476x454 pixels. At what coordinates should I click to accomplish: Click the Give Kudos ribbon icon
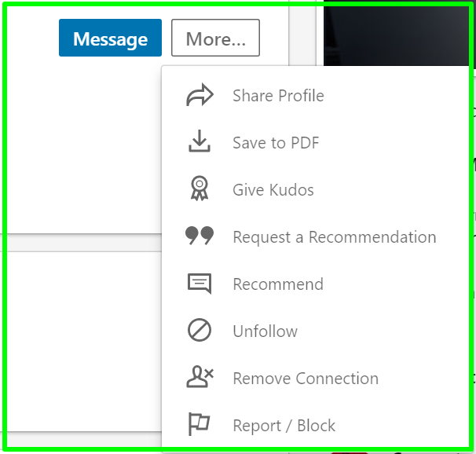pyautogui.click(x=200, y=189)
